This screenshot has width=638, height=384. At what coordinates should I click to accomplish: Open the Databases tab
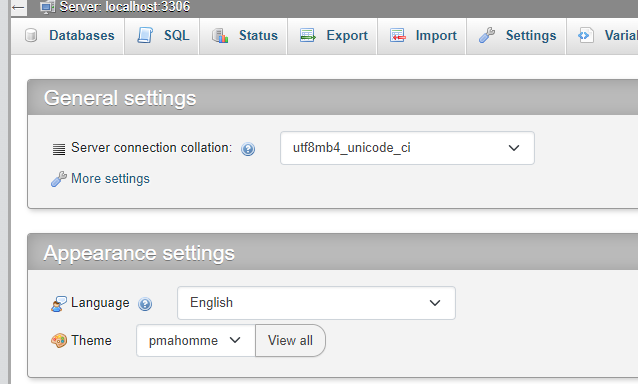(68, 36)
